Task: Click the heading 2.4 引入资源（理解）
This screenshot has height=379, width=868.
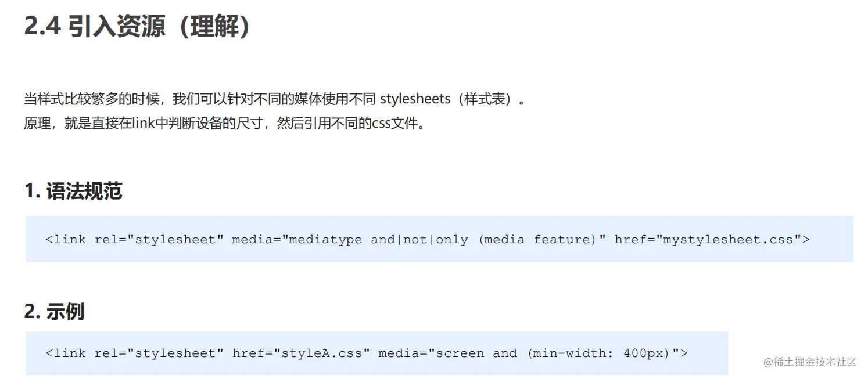Action: (137, 26)
